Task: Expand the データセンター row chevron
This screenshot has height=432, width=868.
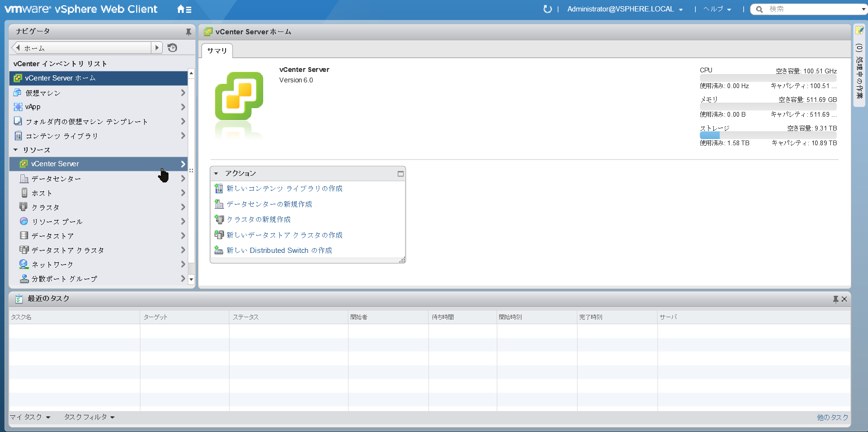Action: pos(183,178)
